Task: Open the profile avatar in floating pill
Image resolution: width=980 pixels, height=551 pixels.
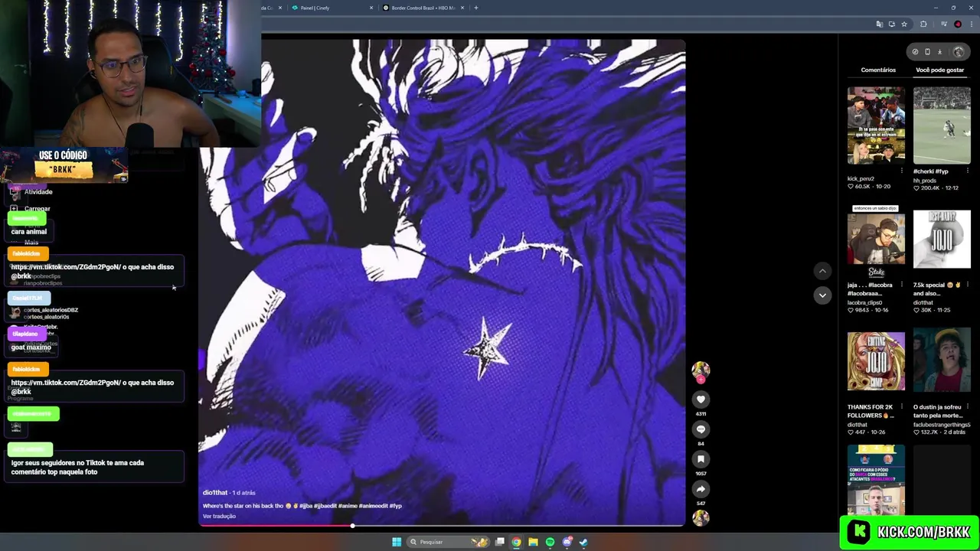Action: [959, 52]
